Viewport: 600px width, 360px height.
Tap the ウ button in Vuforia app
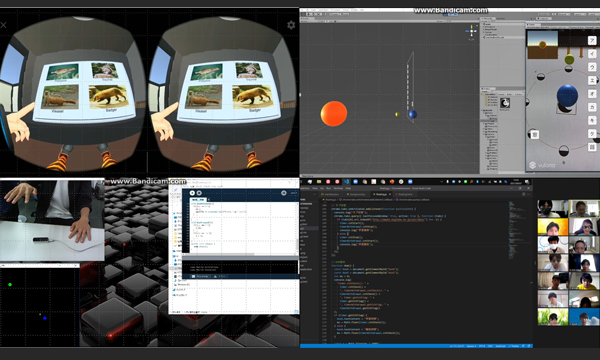(592, 67)
